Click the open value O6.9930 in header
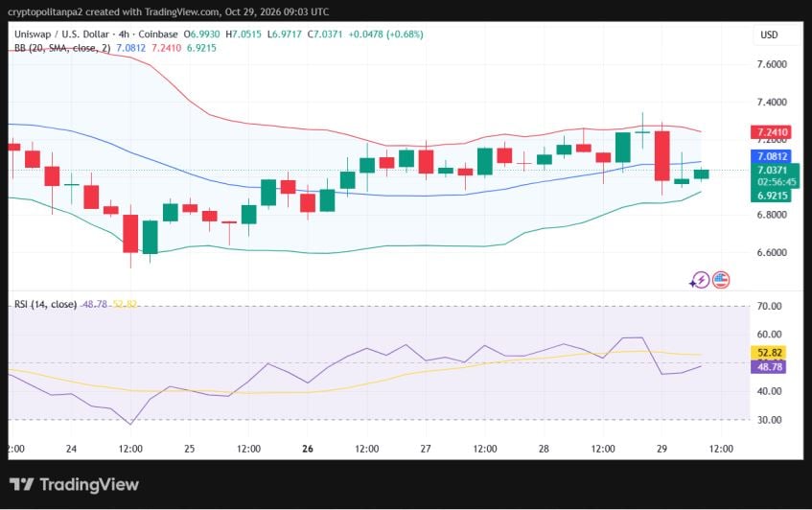This screenshot has height=510, width=812. [x=201, y=35]
